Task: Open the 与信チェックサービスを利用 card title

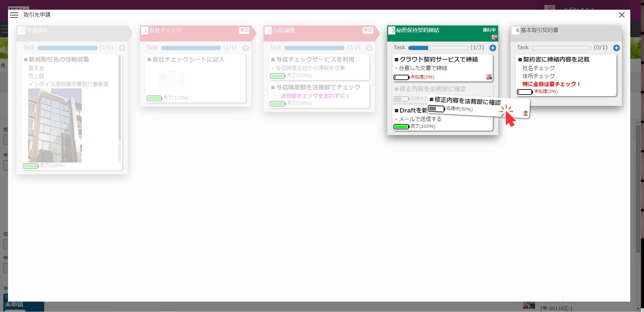Action: tap(313, 60)
